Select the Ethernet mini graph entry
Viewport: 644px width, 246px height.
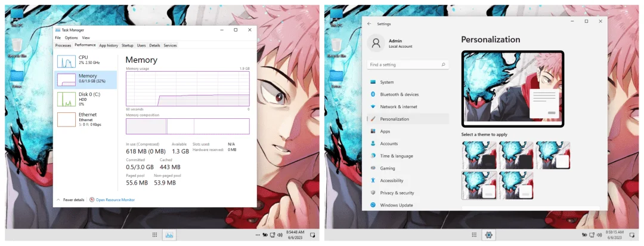85,119
